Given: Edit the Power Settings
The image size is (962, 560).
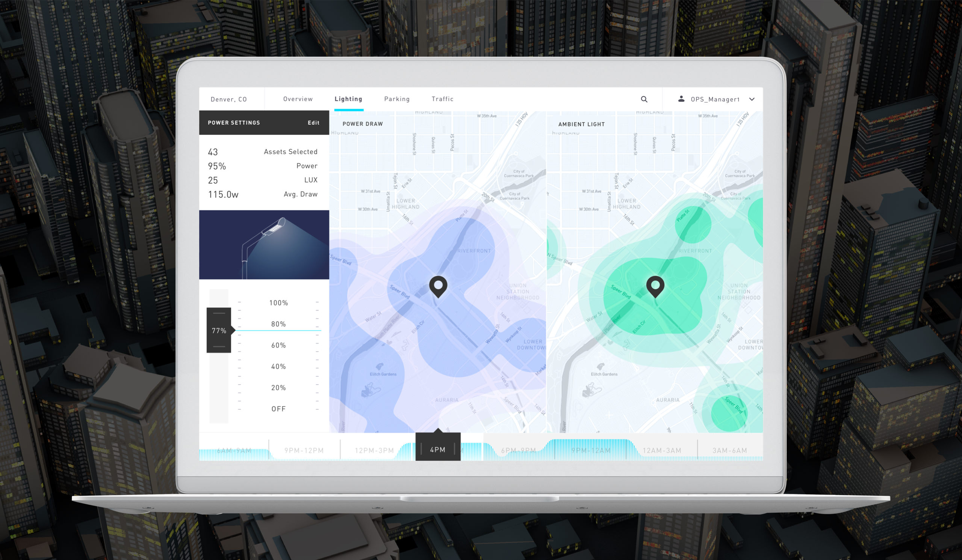Looking at the screenshot, I should [313, 123].
